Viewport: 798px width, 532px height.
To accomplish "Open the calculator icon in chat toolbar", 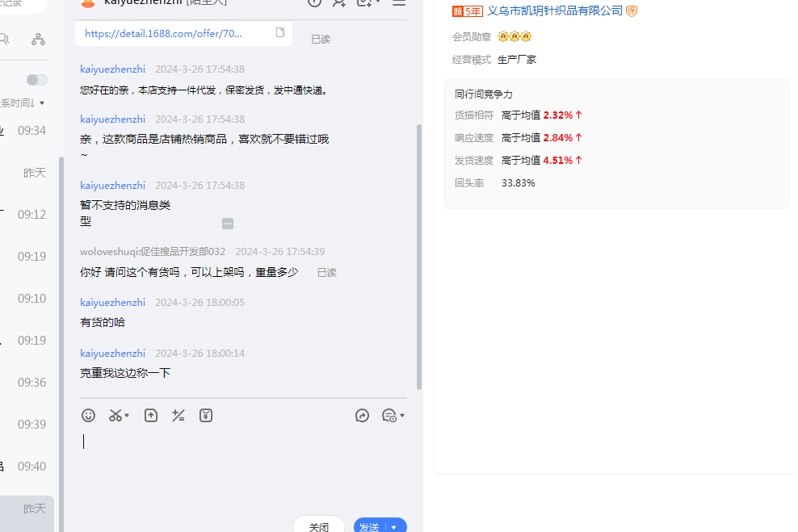I will [178, 416].
